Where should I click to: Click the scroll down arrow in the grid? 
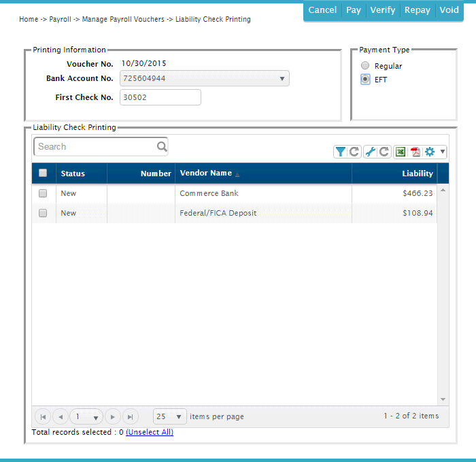coord(443,399)
